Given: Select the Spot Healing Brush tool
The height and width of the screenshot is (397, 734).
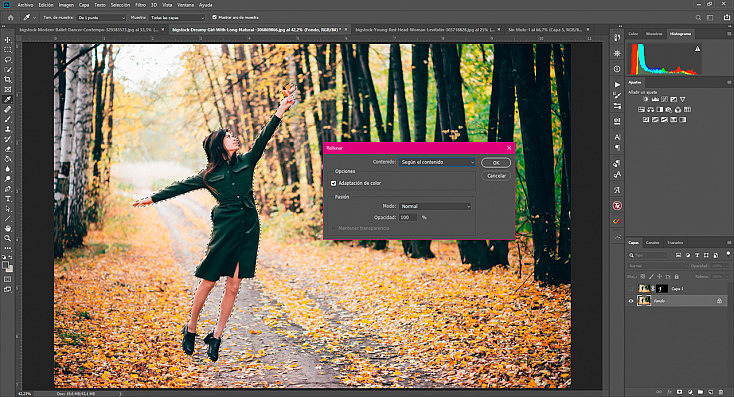Looking at the screenshot, I should point(7,109).
